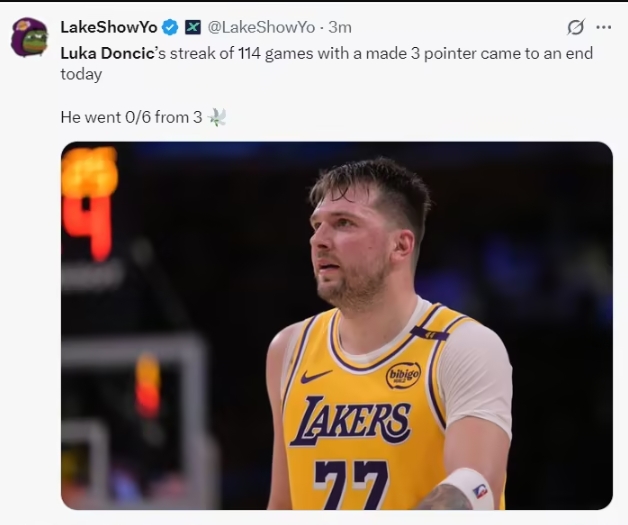Click the Grok slashed-circle icon
Viewport: 628px width, 525px height.
point(575,27)
